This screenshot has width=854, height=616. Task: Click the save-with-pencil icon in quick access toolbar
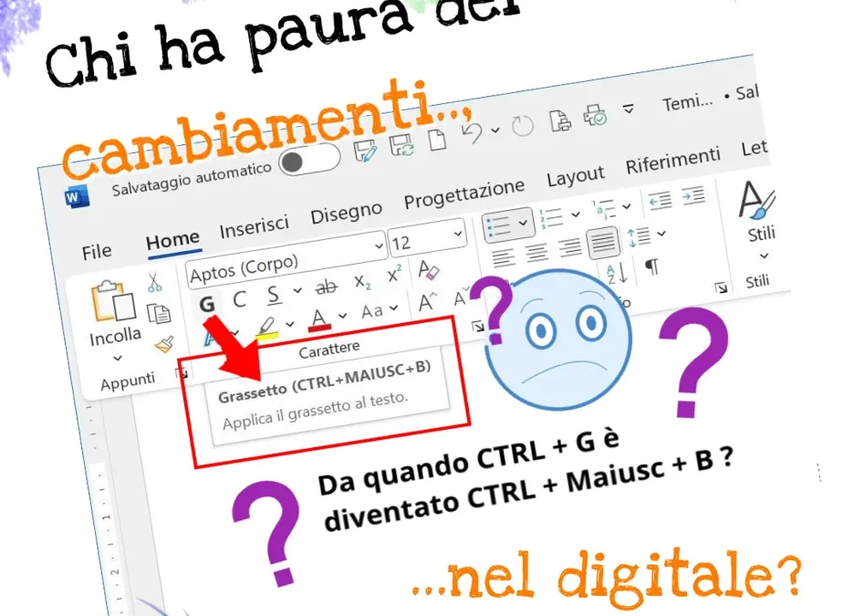point(365,151)
